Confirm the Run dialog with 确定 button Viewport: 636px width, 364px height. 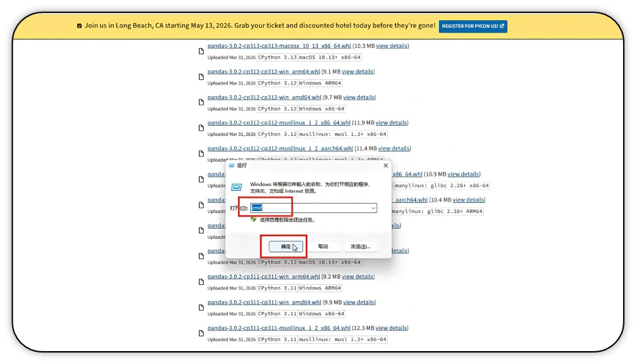tap(286, 246)
